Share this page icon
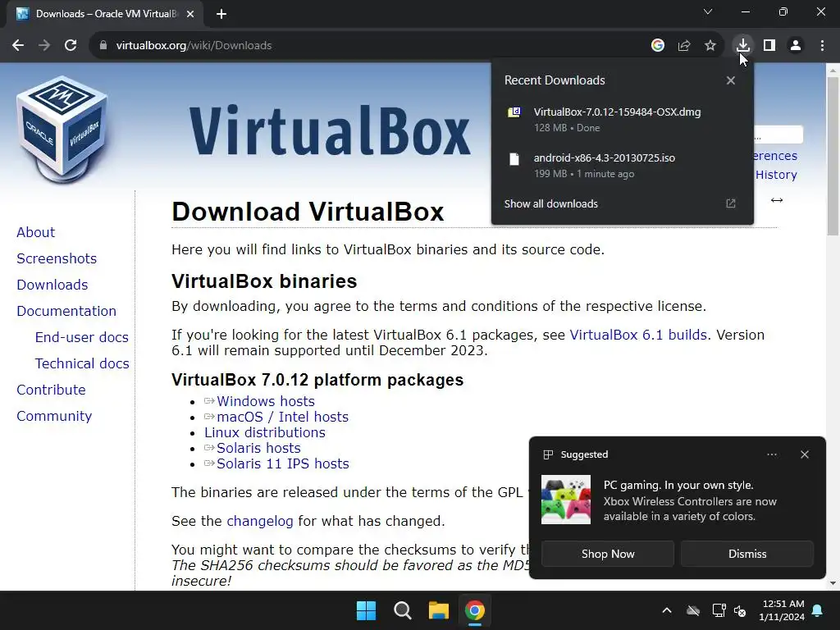The height and width of the screenshot is (630, 840). coord(684,46)
